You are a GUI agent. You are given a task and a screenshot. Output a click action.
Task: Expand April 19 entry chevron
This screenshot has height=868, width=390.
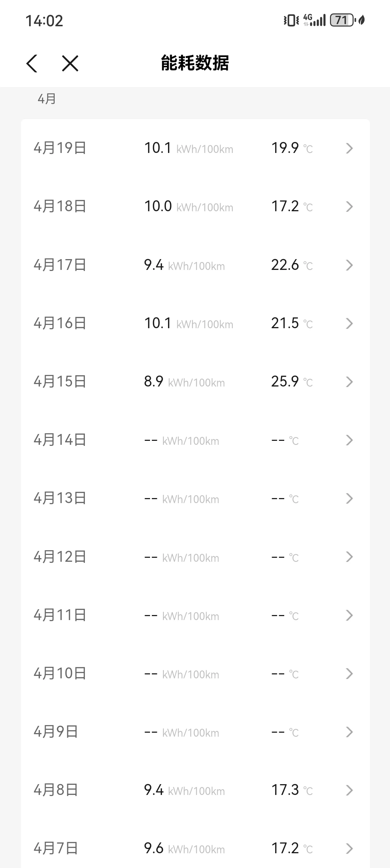349,148
